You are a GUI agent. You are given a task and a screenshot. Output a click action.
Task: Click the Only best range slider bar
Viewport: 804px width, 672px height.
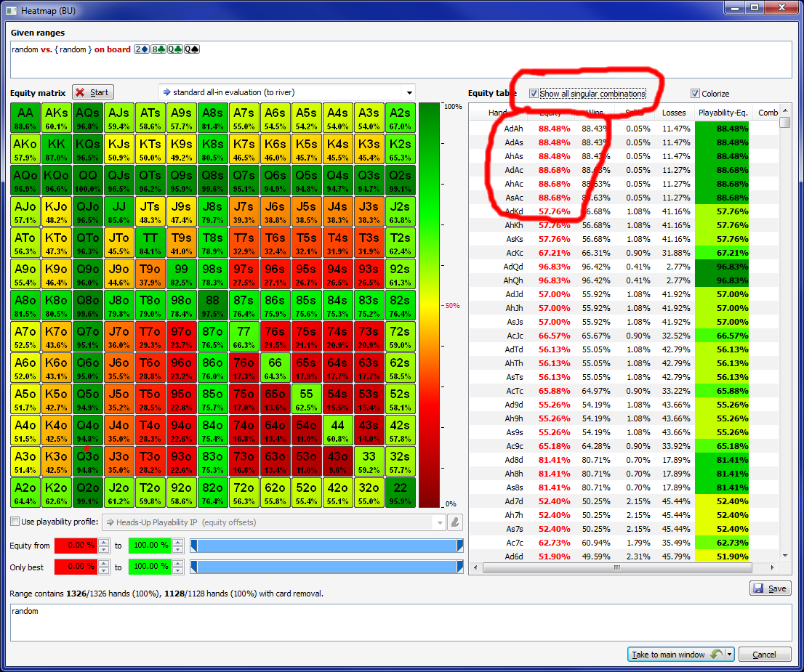tap(326, 567)
